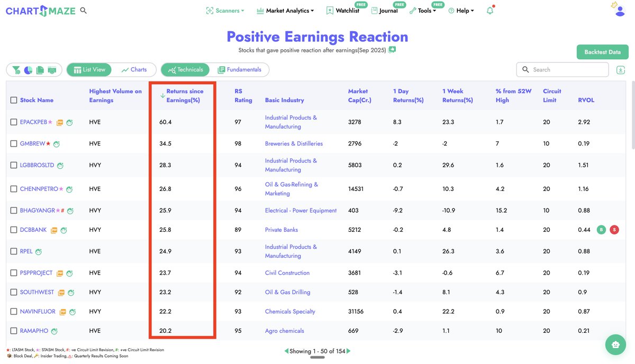Click the Search input field
635x364 pixels.
[563, 70]
